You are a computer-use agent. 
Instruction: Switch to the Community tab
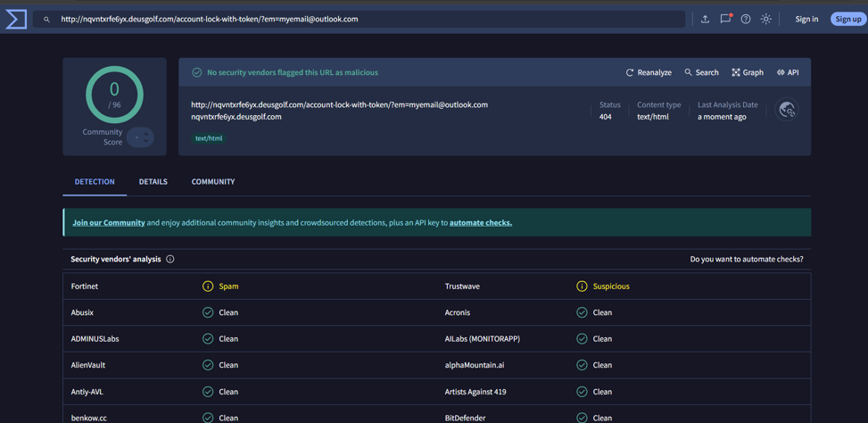tap(213, 182)
